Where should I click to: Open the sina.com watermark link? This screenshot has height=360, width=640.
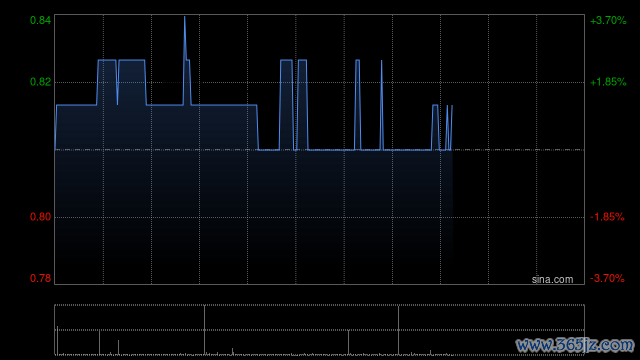[552, 280]
